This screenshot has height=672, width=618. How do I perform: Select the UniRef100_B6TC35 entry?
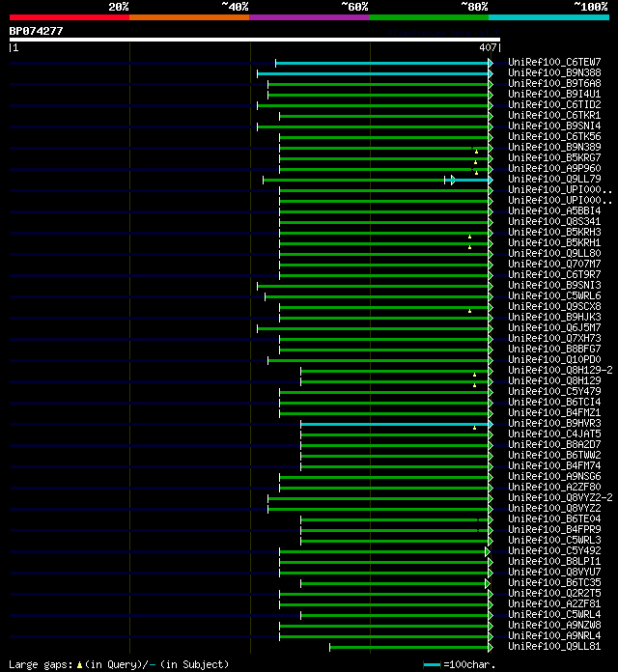(554, 582)
